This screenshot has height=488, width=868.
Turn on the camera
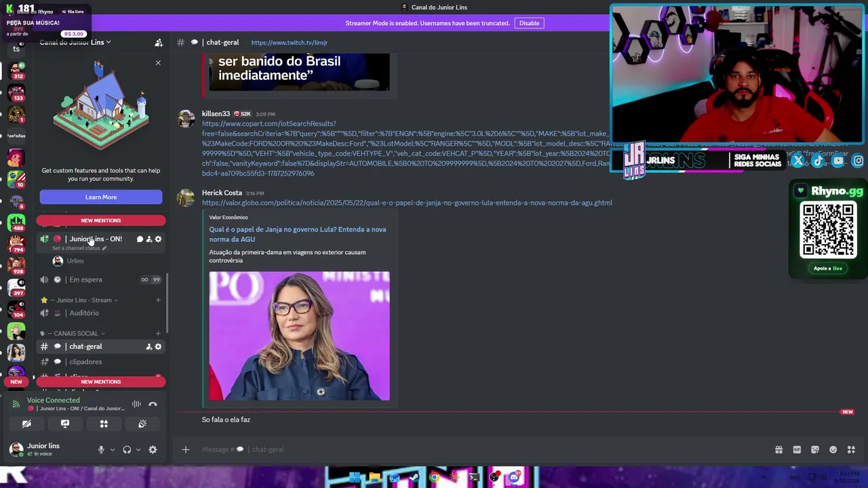click(x=26, y=424)
